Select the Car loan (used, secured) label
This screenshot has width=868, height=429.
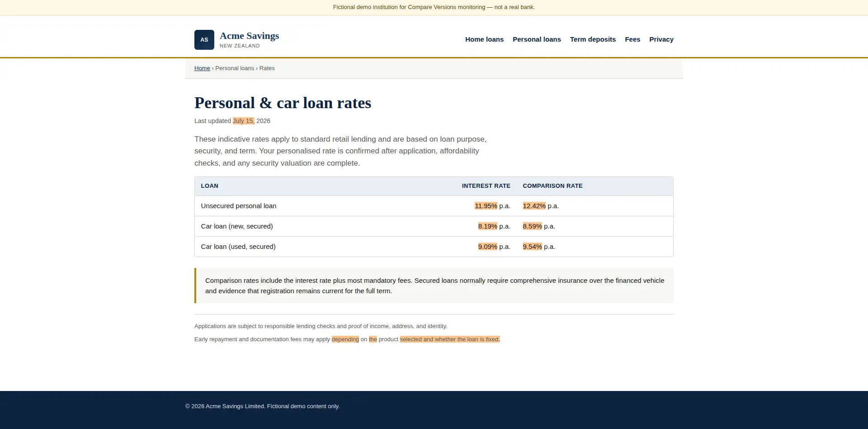tap(238, 247)
